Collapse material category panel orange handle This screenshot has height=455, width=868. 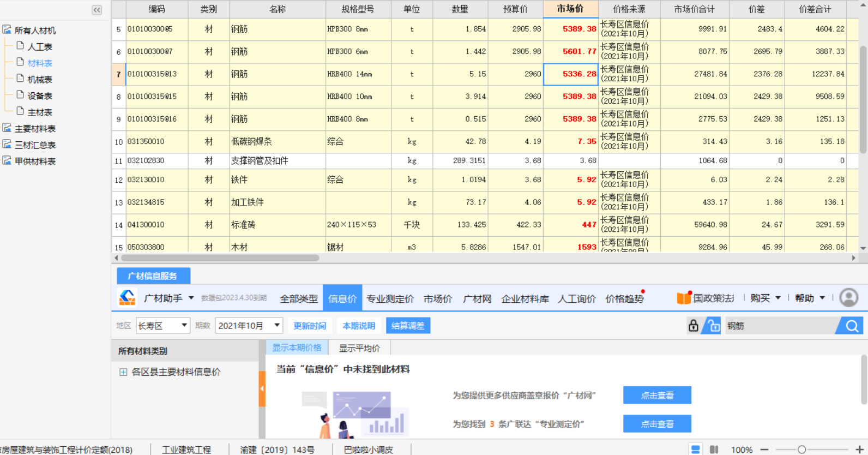[262, 388]
